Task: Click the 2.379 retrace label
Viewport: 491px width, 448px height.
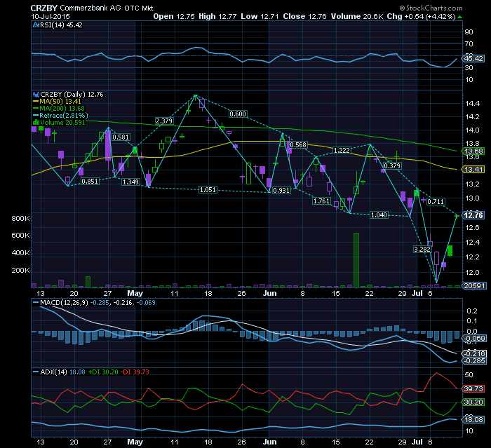Action: 164,121
